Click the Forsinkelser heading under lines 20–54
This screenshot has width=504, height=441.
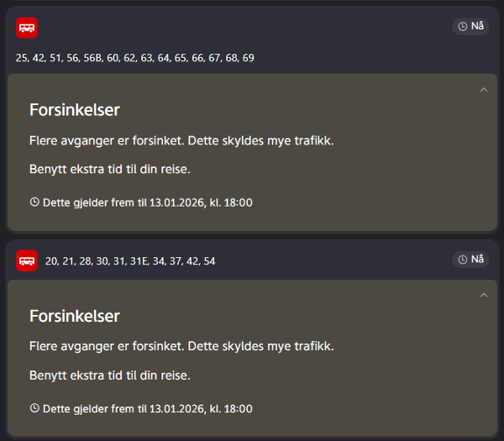[x=75, y=317]
